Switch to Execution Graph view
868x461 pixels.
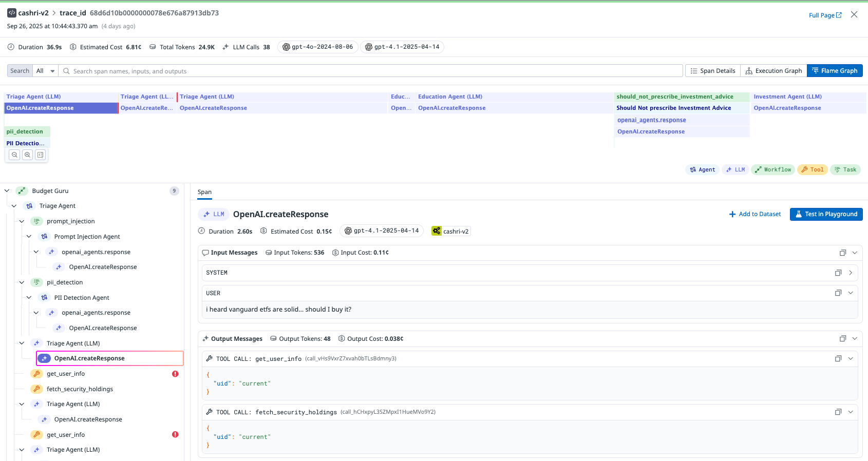(x=773, y=71)
